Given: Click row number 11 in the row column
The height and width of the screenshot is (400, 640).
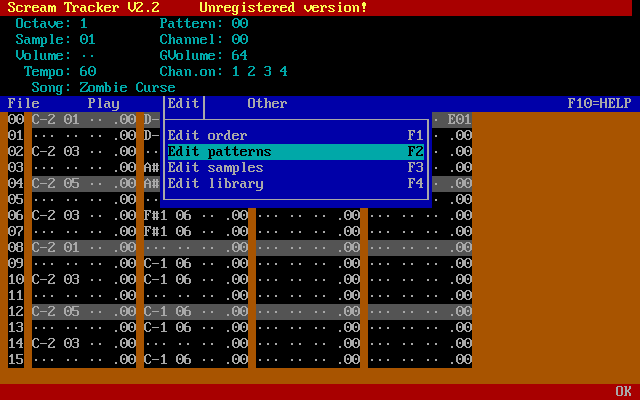Looking at the screenshot, I should coord(16,296).
